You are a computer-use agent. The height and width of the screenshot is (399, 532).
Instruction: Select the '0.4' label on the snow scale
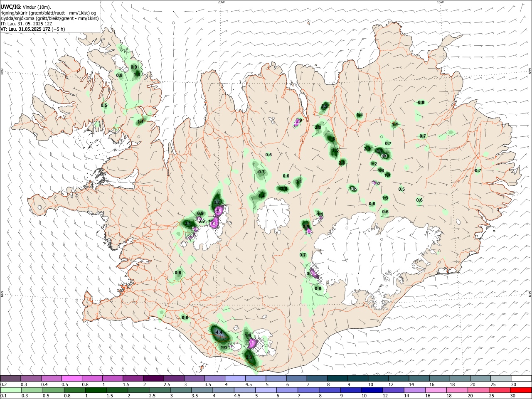44,384
